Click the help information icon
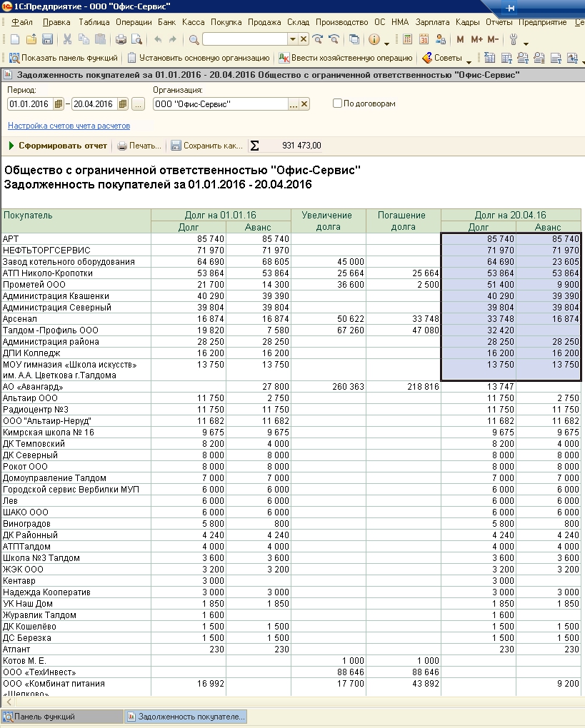The width and height of the screenshot is (585, 728). [374, 39]
